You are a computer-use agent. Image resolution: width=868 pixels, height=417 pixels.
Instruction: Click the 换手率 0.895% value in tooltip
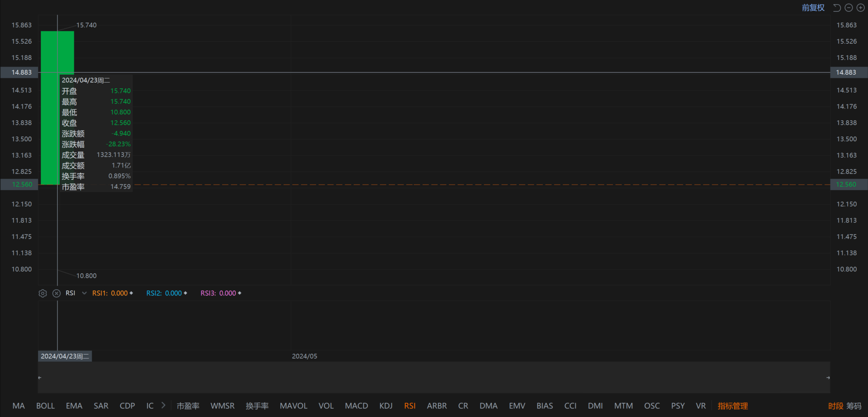pos(119,176)
